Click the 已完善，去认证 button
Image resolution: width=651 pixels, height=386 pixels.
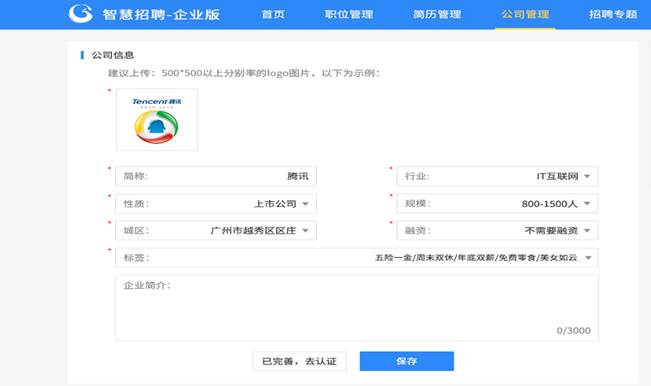(299, 361)
